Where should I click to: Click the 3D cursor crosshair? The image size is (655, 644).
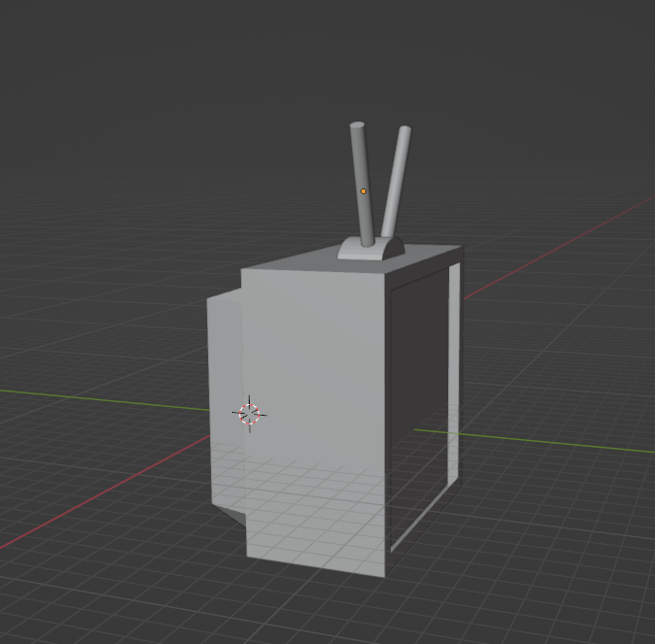point(250,414)
